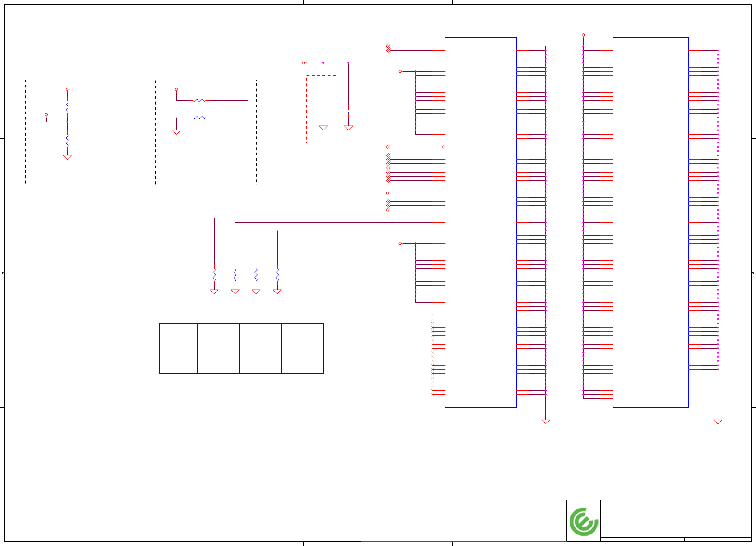Viewport: 756px width, 546px height.
Task: Click the ground symbol inside second dashed box
Action: [x=176, y=132]
